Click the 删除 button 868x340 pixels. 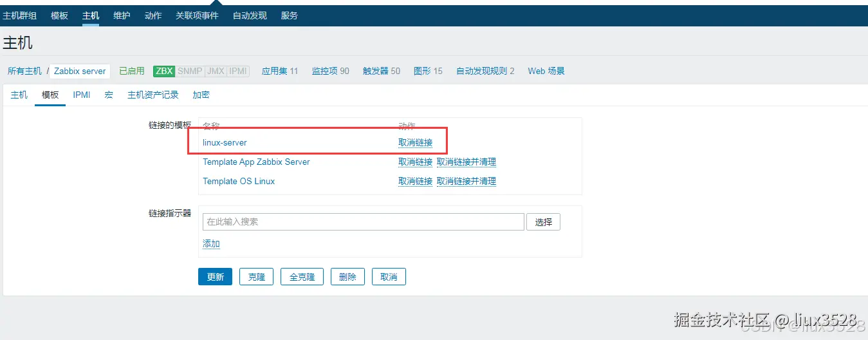[347, 277]
